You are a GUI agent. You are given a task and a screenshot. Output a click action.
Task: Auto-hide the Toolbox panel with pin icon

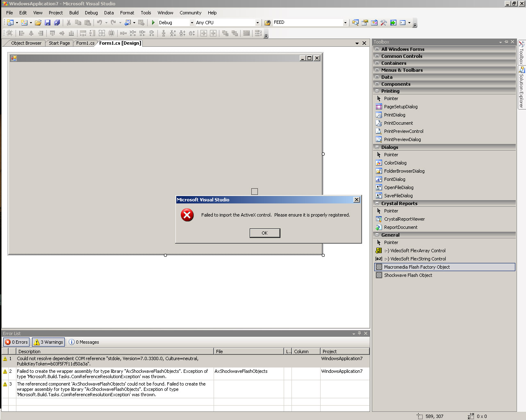pyautogui.click(x=506, y=42)
